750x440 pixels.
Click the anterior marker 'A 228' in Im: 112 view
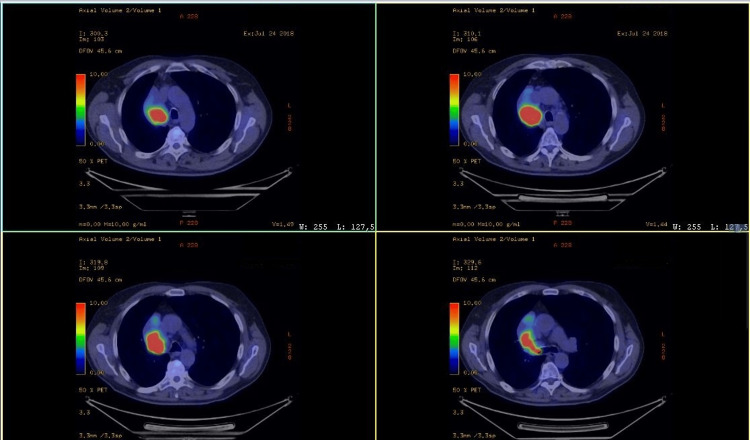(563, 245)
